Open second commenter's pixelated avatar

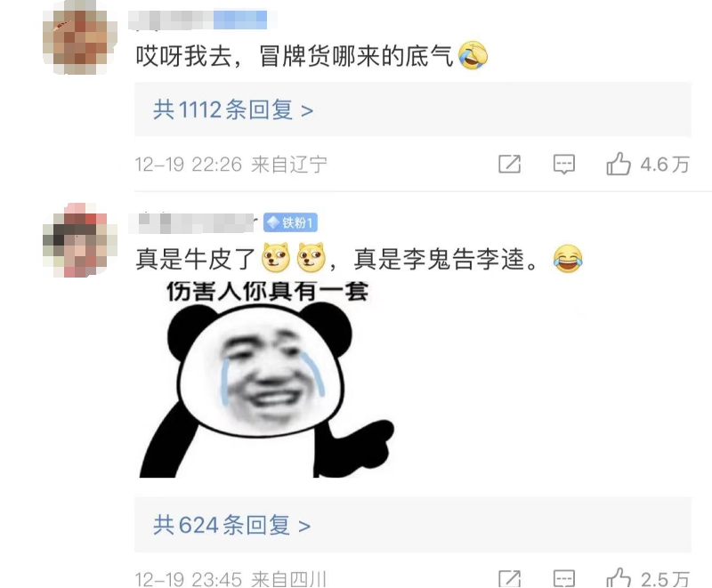tap(80, 240)
